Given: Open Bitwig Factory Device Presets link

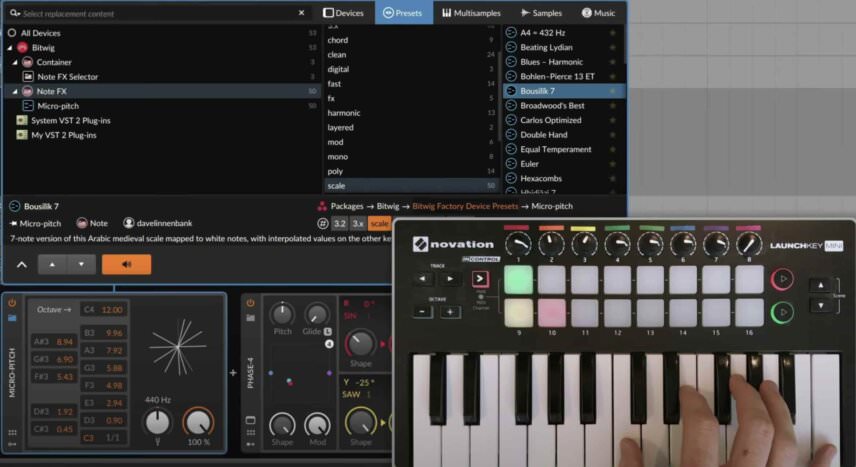Looking at the screenshot, I should [x=465, y=206].
